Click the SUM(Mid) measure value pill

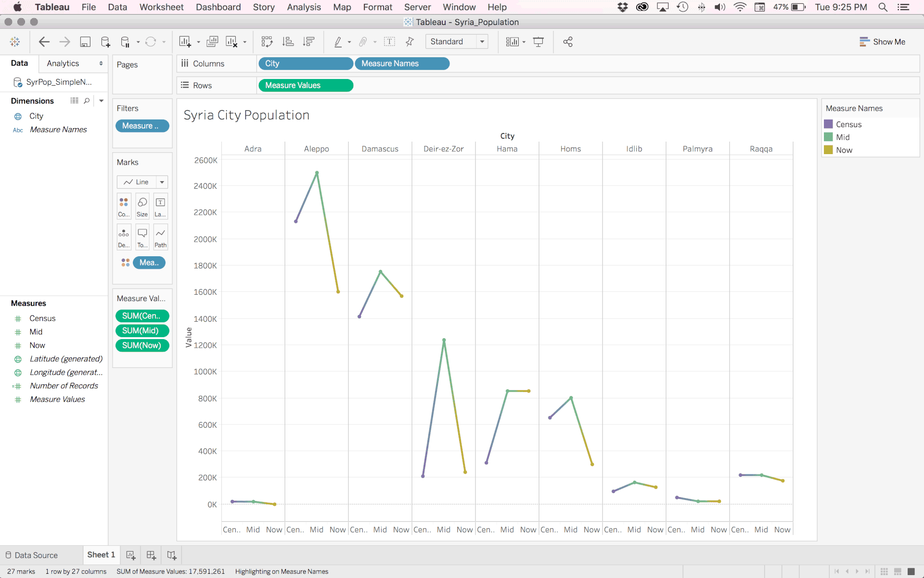142,330
